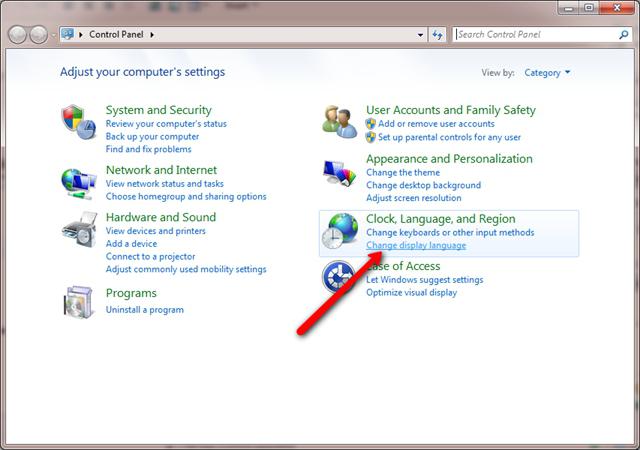Viewport: 640px width, 450px height.
Task: Open Appearance and Personalization heading
Action: pos(449,159)
